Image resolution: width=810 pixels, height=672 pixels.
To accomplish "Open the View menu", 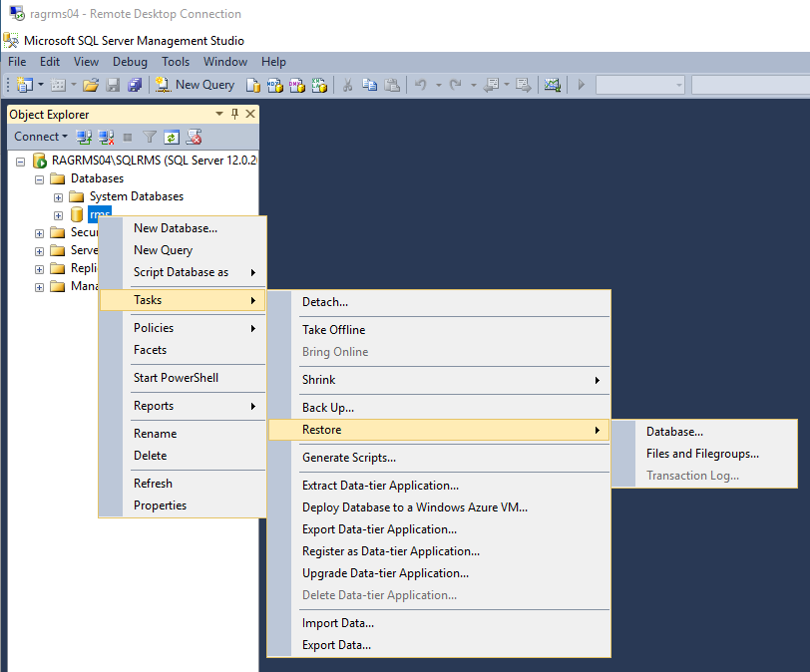I will 86,62.
